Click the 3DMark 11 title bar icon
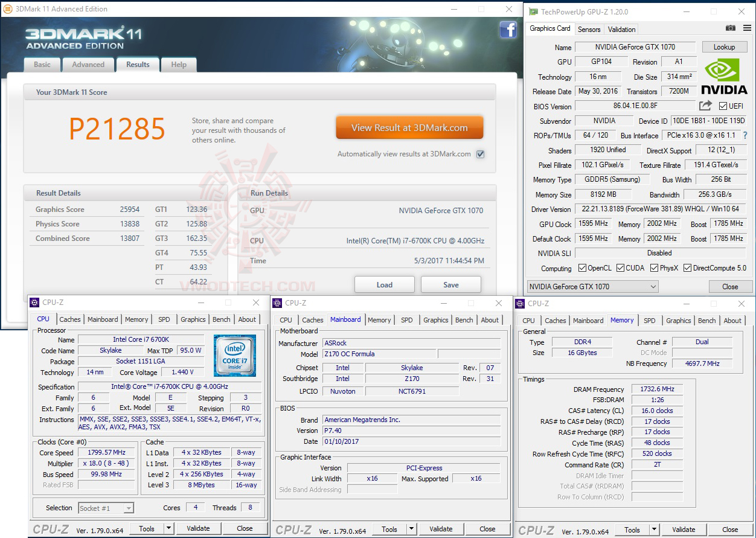756x538 pixels. (x=7, y=9)
